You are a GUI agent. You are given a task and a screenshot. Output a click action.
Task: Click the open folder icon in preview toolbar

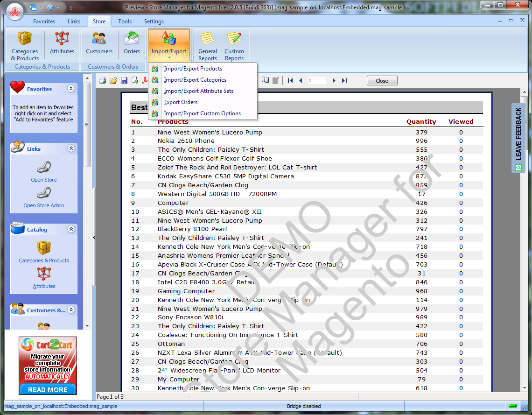(x=113, y=80)
